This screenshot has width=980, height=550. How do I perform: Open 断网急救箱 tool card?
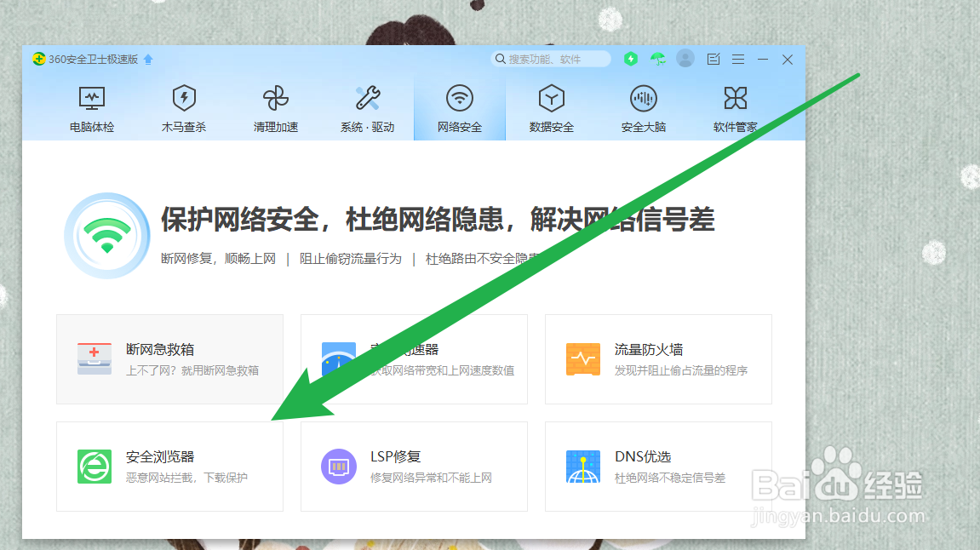(x=170, y=359)
